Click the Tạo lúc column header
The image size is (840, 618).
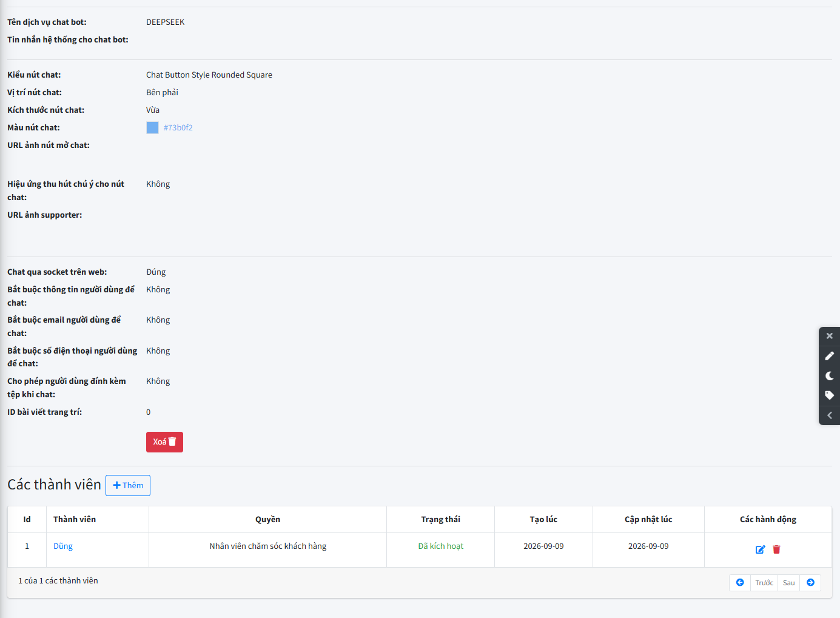[543, 520]
